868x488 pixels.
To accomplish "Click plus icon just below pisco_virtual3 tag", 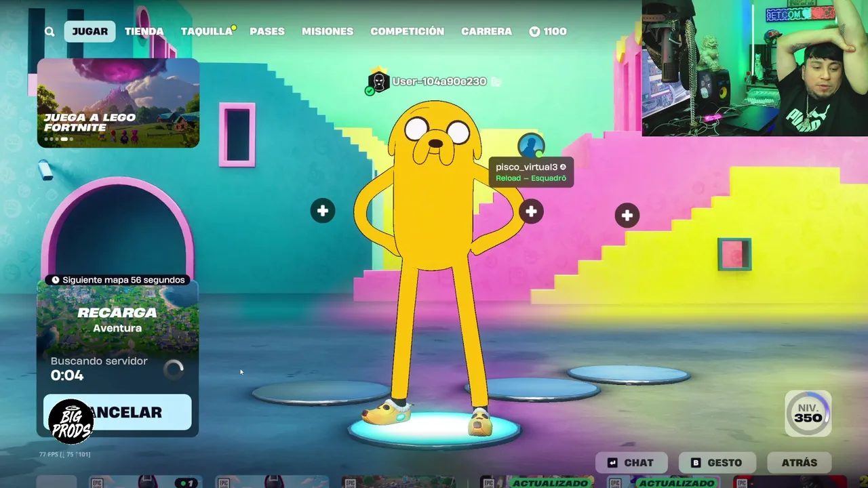I will click(x=531, y=212).
